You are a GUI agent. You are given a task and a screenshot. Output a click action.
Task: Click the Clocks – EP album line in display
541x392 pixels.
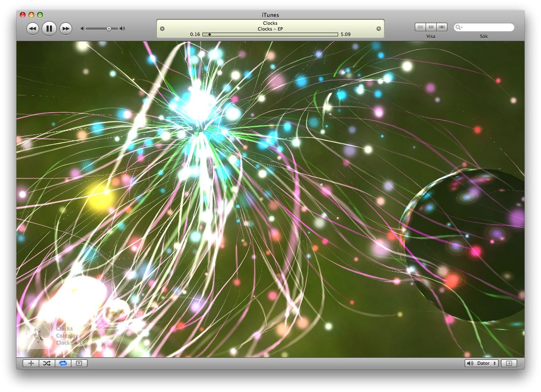click(270, 29)
